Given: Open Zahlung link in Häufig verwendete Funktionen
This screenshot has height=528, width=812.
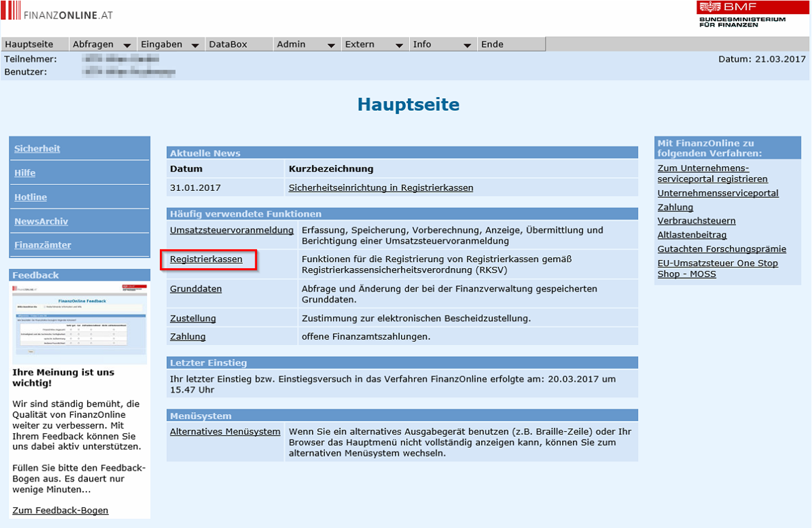Looking at the screenshot, I should click(x=187, y=337).
